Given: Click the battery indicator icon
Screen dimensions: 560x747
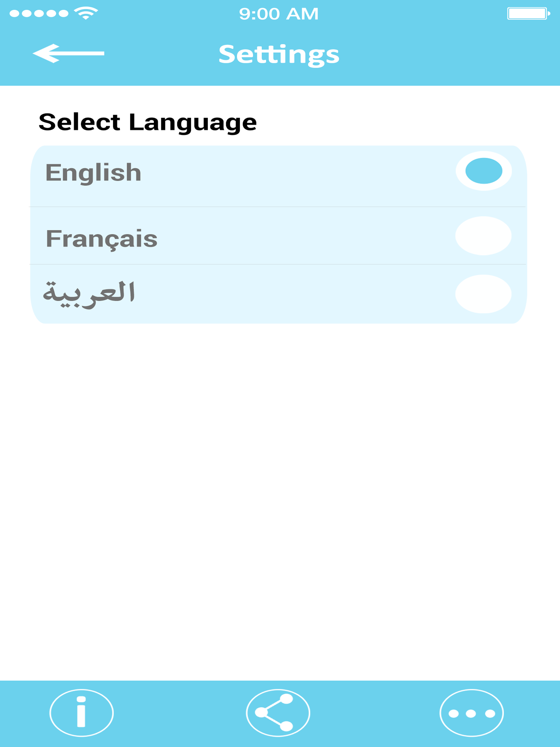Looking at the screenshot, I should pos(528,13).
